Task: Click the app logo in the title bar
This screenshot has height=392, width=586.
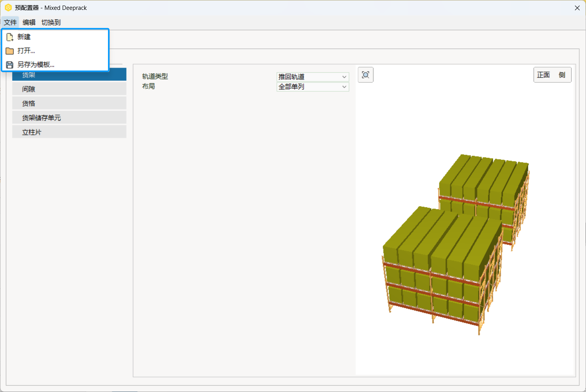Action: coord(8,8)
